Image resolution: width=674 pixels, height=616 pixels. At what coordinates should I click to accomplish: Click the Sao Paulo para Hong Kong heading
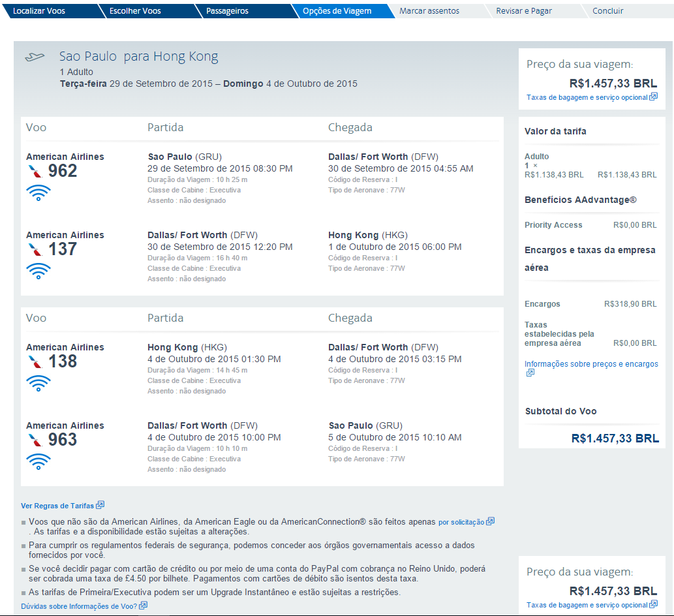pyautogui.click(x=138, y=57)
